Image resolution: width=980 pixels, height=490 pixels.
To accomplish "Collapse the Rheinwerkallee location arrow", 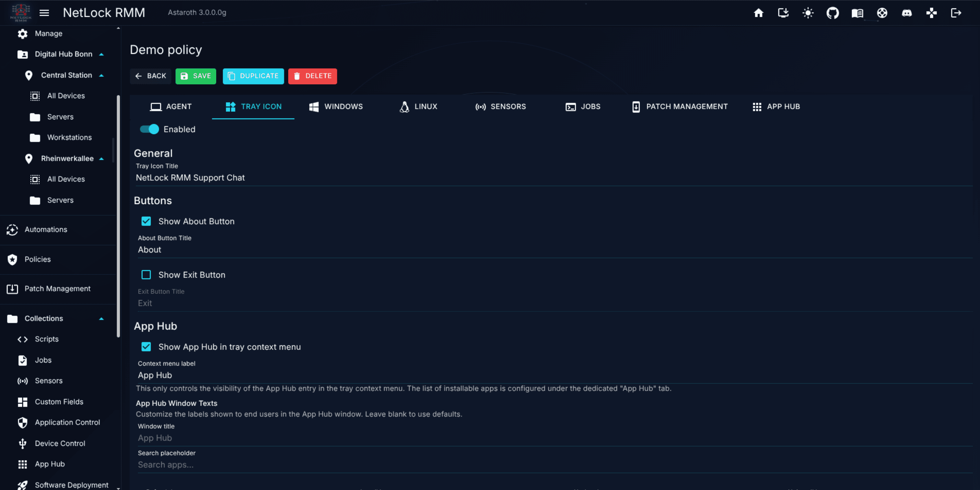I will (101, 158).
